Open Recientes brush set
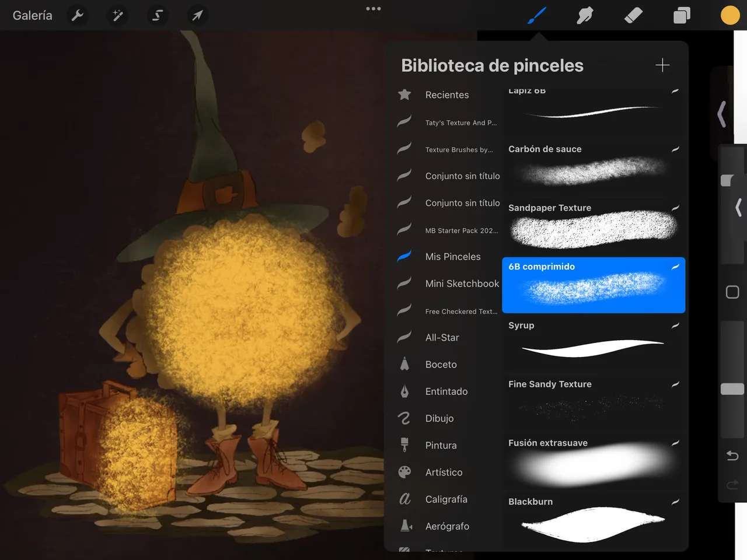Image resolution: width=747 pixels, height=560 pixels. [446, 94]
